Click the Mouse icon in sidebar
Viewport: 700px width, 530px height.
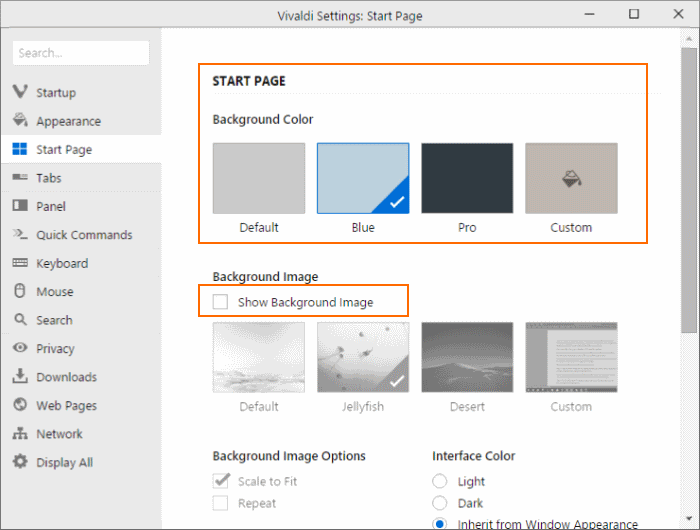(19, 292)
